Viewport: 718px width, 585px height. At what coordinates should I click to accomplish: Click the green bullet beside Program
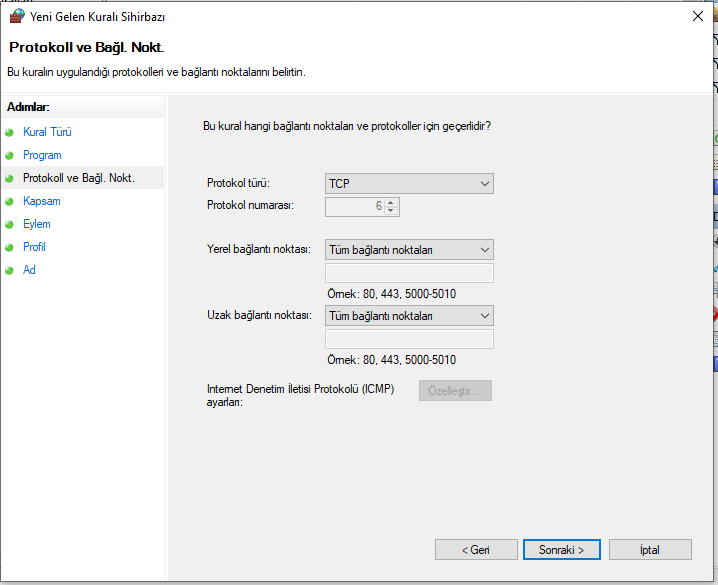point(9,156)
